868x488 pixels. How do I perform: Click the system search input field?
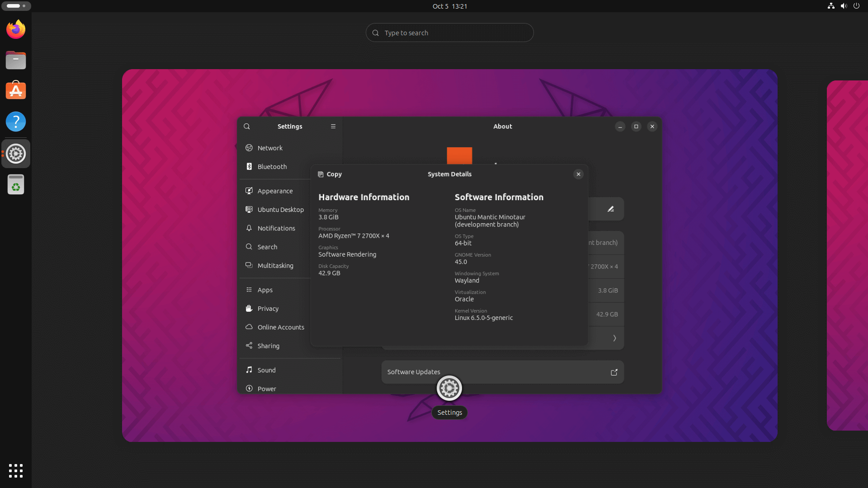(x=449, y=32)
